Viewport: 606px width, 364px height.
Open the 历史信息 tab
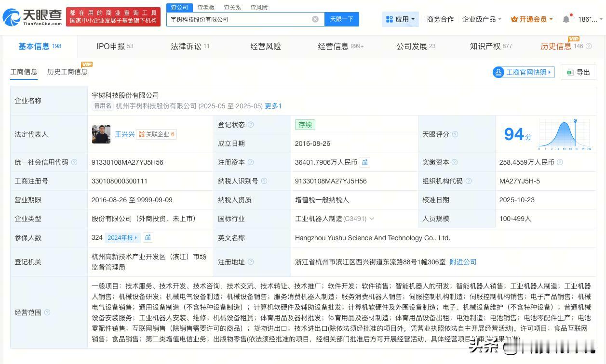click(566, 46)
